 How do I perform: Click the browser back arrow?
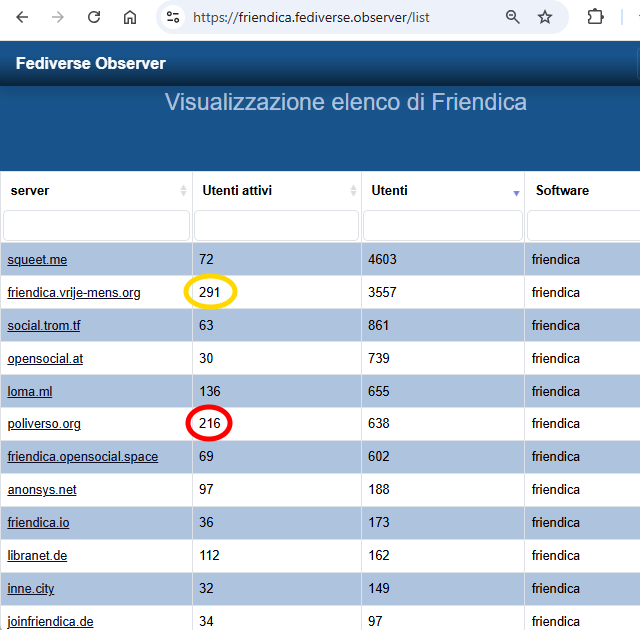tap(22, 17)
